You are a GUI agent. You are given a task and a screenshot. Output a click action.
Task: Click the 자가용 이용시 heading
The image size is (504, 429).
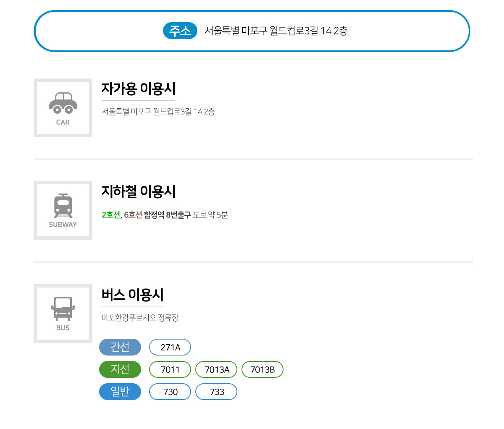click(x=138, y=89)
